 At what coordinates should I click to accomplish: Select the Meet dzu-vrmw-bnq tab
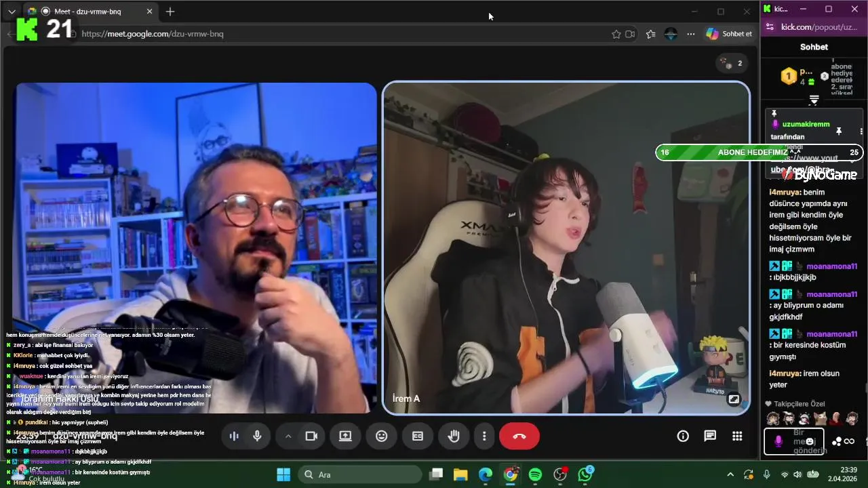90,12
